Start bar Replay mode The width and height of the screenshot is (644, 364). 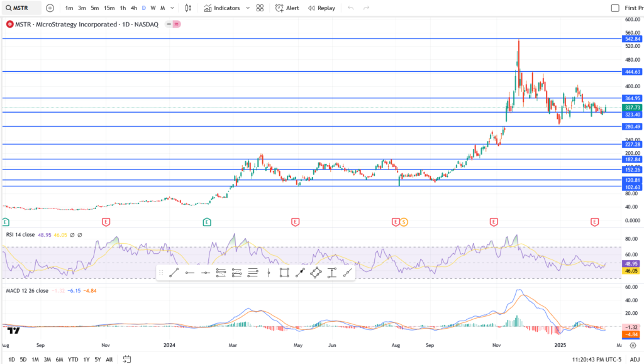(x=321, y=8)
